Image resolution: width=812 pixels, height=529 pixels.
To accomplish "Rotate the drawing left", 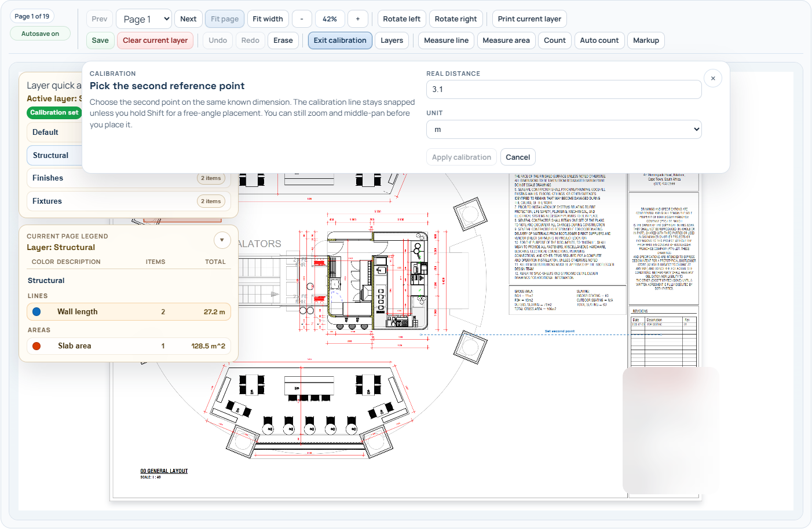I will coord(402,19).
